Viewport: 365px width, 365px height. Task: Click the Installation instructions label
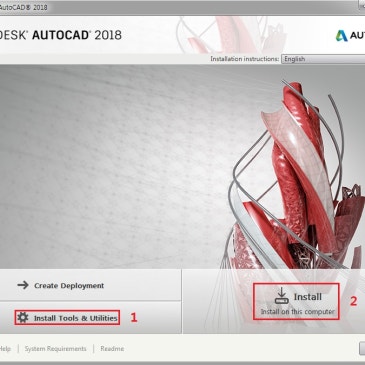[x=245, y=59]
